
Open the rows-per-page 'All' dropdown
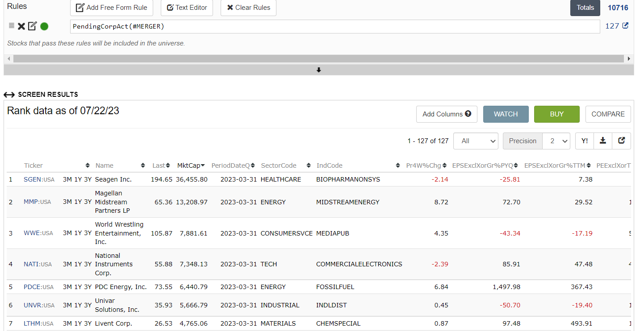(x=476, y=141)
